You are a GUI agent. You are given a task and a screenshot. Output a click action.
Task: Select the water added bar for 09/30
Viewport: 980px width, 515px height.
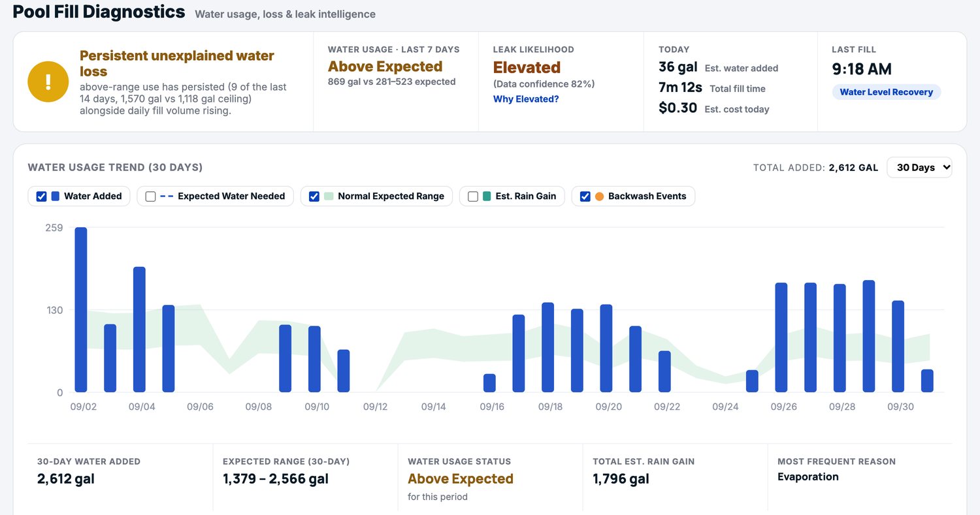898,347
